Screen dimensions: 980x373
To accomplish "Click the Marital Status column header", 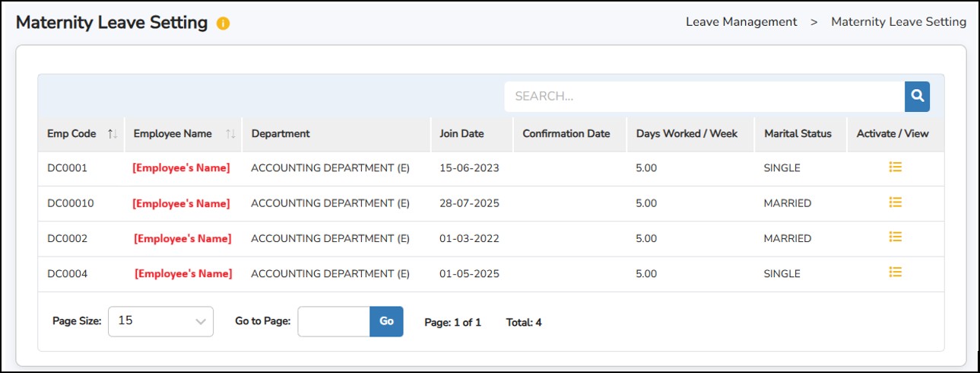I will (x=798, y=134).
